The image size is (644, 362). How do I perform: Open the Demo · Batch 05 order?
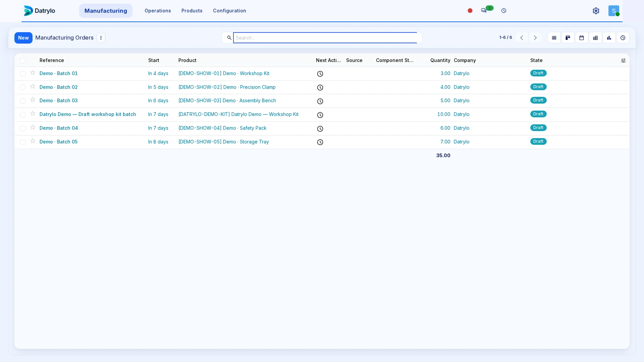coord(59,142)
